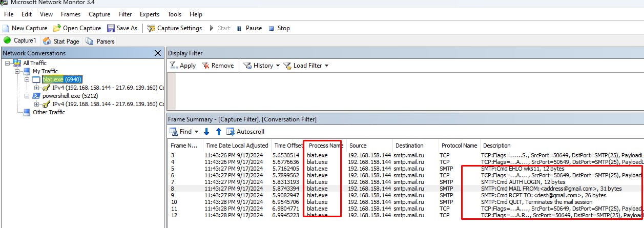Open Capture Settings from the toolbar
Screen dimensions: 644x228
pos(174,28)
